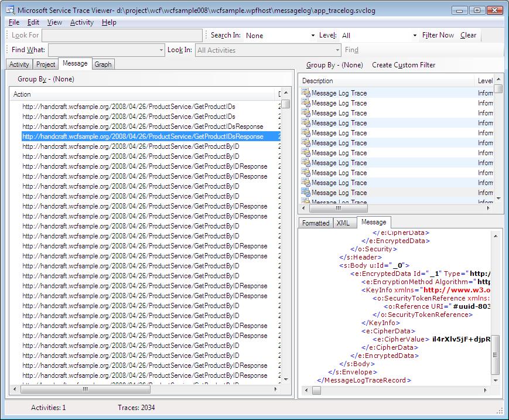
Task: Click the eighth Message Log Trace icon
Action: [306, 163]
